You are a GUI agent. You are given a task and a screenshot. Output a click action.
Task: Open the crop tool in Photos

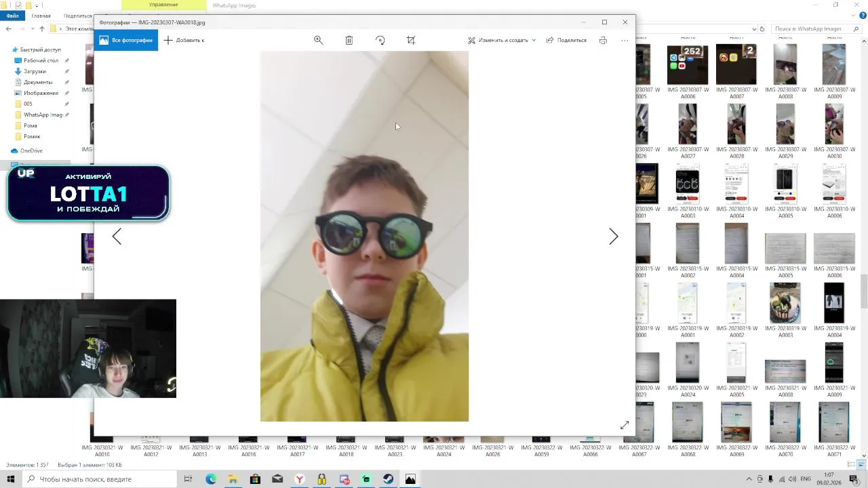tap(410, 40)
